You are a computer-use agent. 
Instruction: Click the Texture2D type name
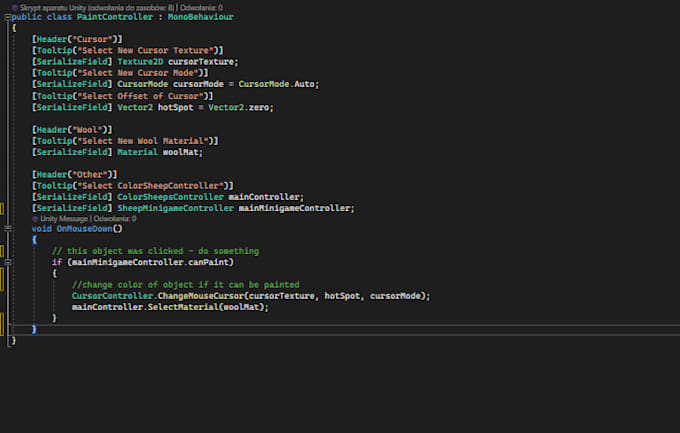pyautogui.click(x=140, y=62)
